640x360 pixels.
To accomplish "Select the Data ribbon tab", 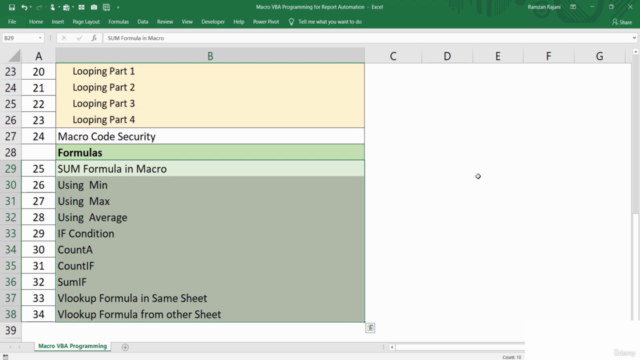I will tap(143, 22).
